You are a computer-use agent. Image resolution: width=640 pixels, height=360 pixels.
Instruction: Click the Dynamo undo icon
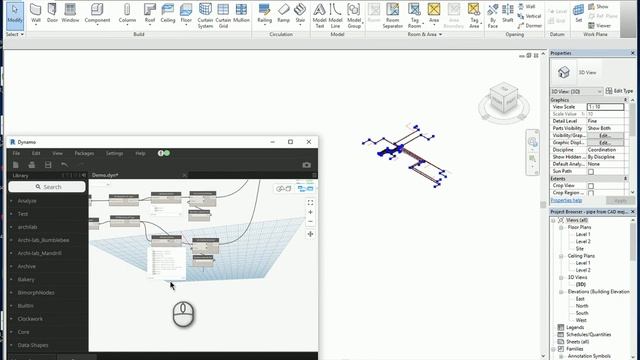[64, 165]
